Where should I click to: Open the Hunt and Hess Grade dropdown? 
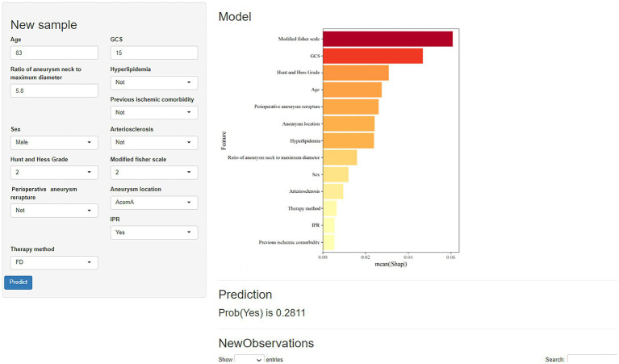54,173
